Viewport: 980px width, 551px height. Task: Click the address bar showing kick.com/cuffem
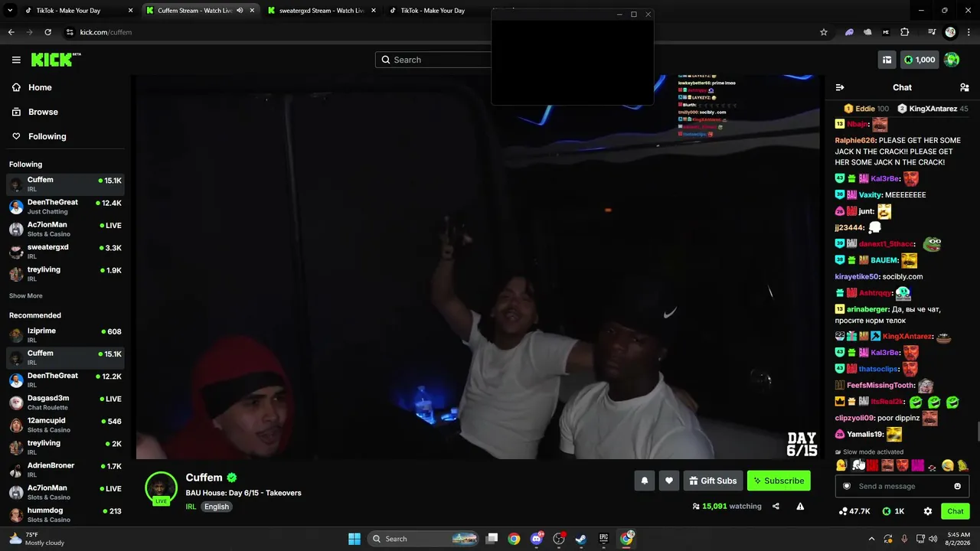click(436, 32)
